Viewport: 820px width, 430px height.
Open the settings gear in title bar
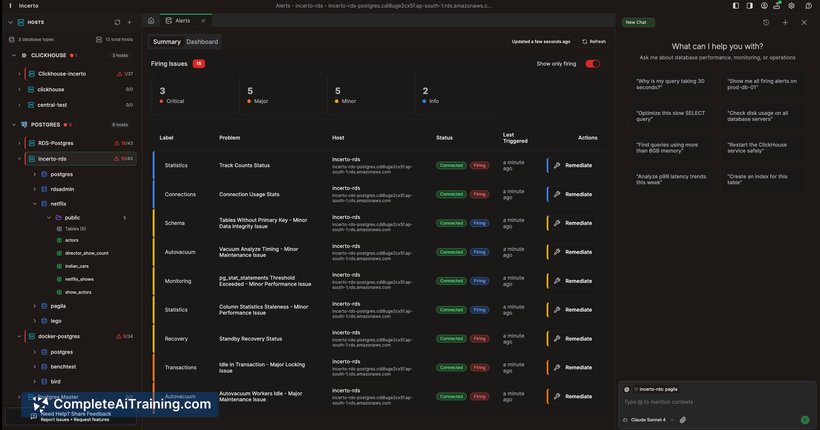[792, 6]
